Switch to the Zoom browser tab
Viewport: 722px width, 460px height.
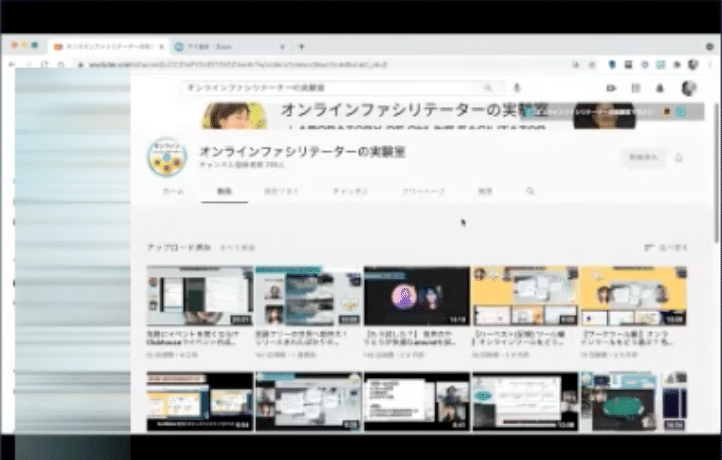pos(229,47)
